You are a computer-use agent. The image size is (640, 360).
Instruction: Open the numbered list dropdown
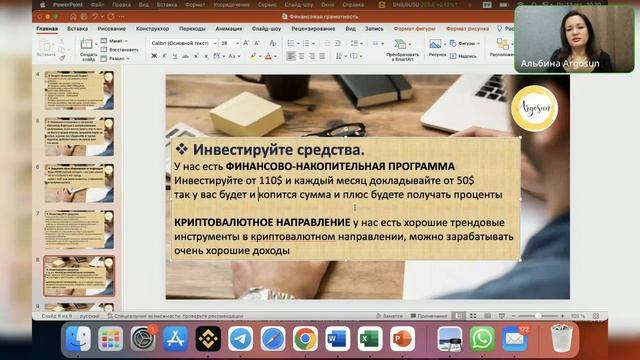[x=313, y=43]
